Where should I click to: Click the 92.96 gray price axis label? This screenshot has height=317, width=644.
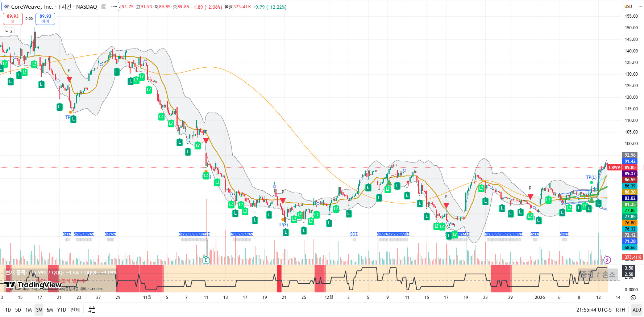[630, 155]
